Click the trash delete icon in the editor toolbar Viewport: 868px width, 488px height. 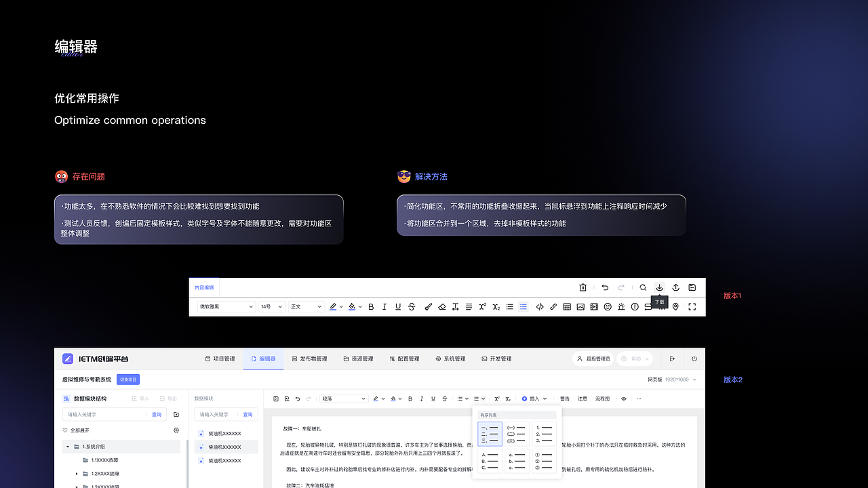point(583,287)
